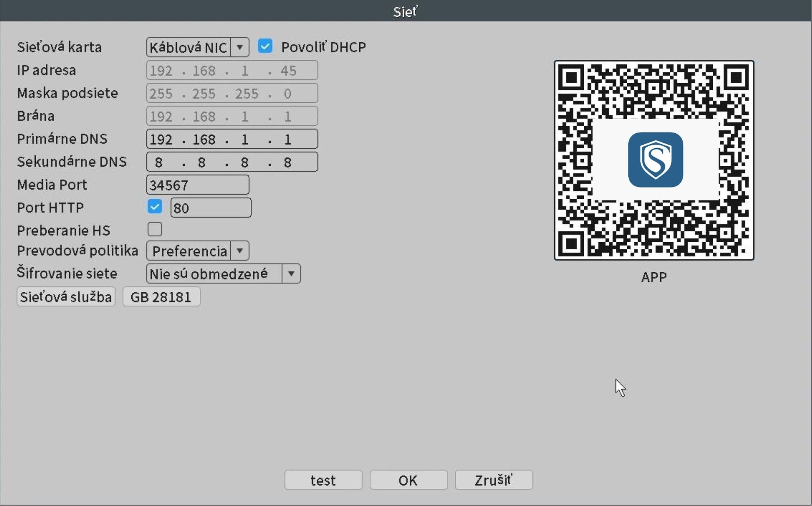Click the HTTP port 80 field

(211, 208)
